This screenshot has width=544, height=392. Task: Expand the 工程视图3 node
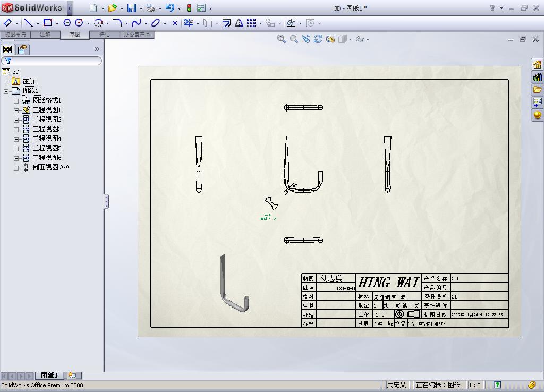point(16,130)
